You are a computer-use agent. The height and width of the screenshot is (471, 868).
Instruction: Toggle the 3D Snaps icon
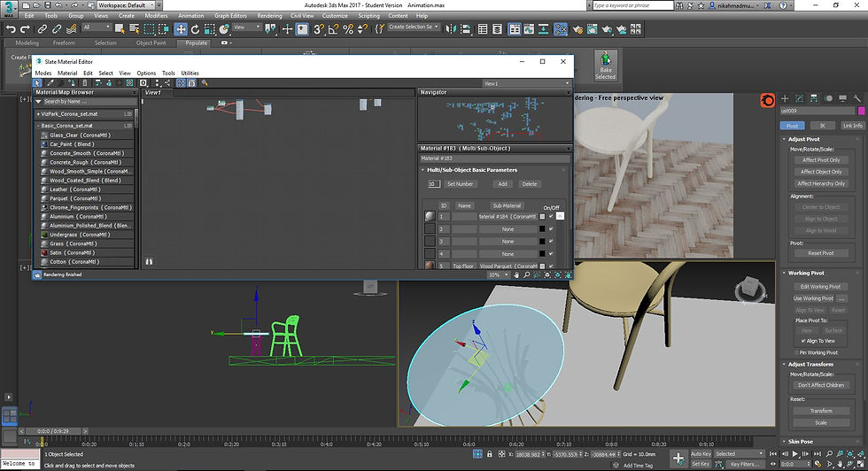tap(318, 29)
